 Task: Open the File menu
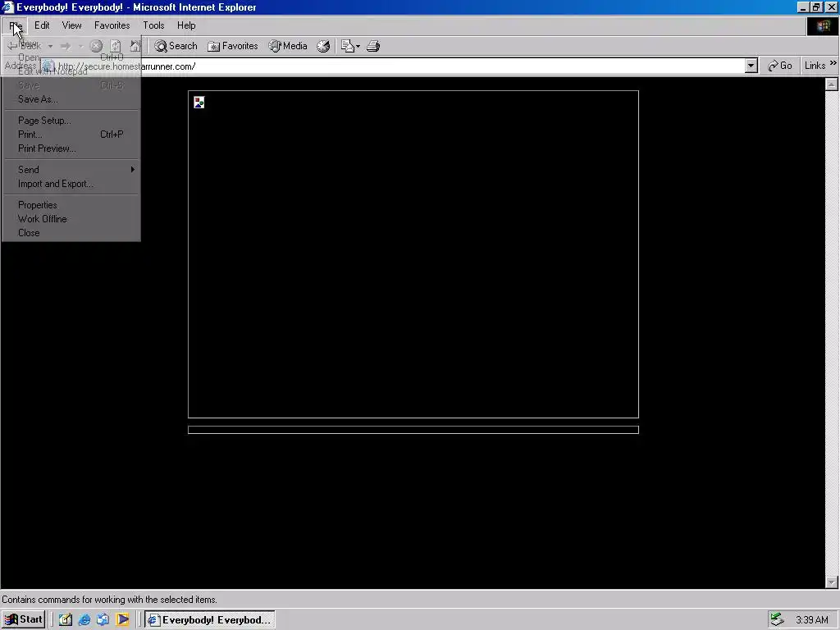point(15,25)
